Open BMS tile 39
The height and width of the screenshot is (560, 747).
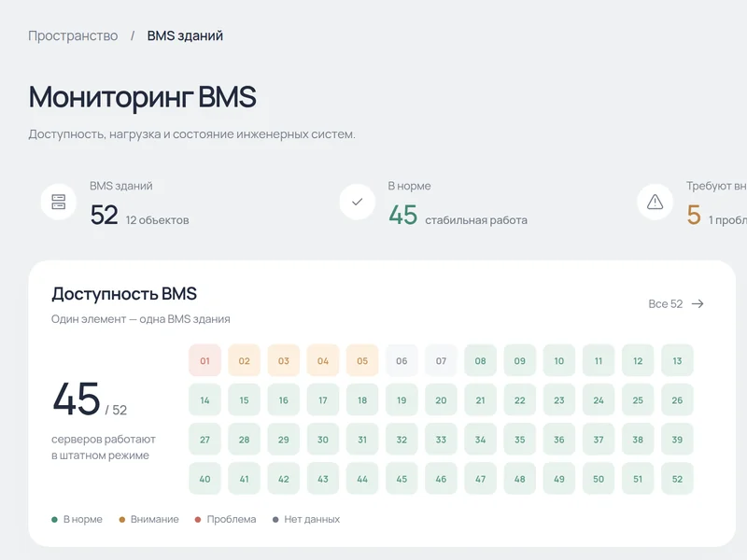tap(678, 440)
